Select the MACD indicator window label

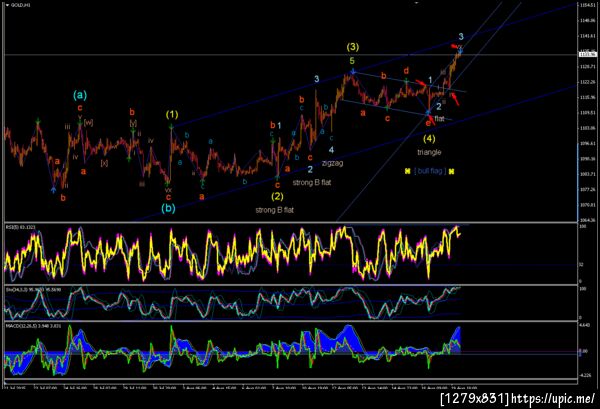coord(33,326)
